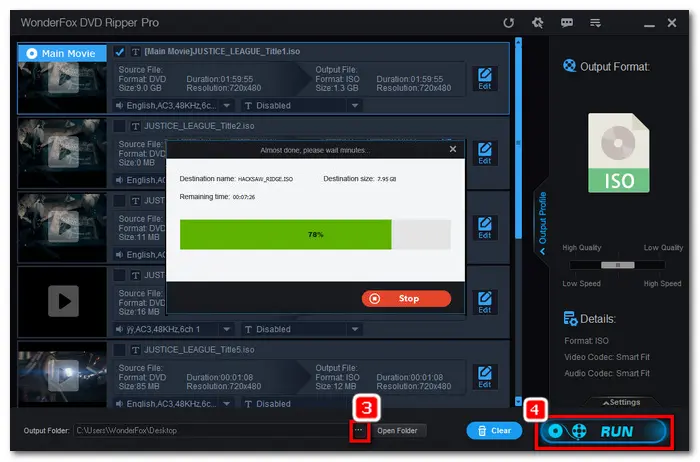The image size is (700, 462).
Task: Click the Details document icon
Action: [570, 318]
